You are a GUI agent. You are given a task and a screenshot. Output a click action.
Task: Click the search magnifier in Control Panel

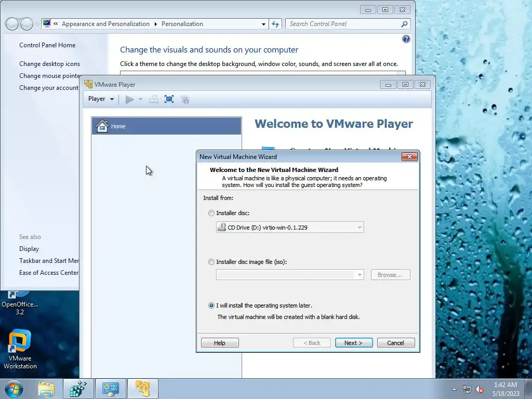pyautogui.click(x=404, y=24)
